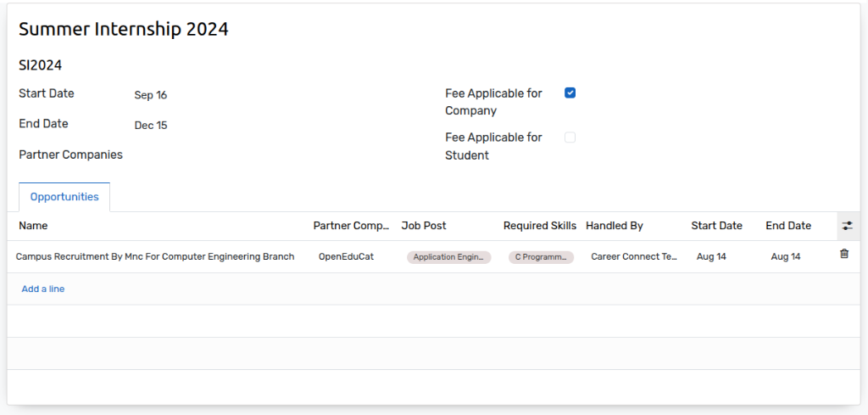Edit the Summer Internship 2024 title
The height and width of the screenshot is (415, 868).
[x=124, y=29]
